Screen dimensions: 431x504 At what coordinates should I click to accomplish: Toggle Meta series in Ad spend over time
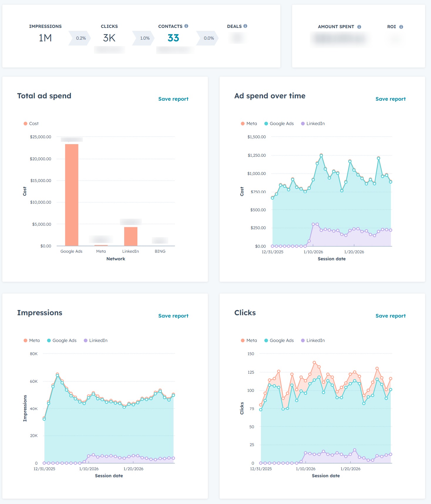click(x=249, y=124)
